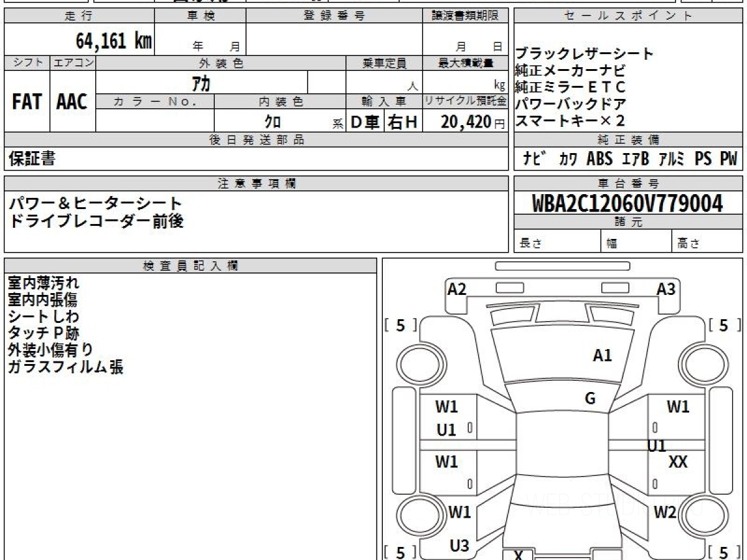The height and width of the screenshot is (560, 747).
Task: Click the PW equipment code
Action: click(x=728, y=159)
